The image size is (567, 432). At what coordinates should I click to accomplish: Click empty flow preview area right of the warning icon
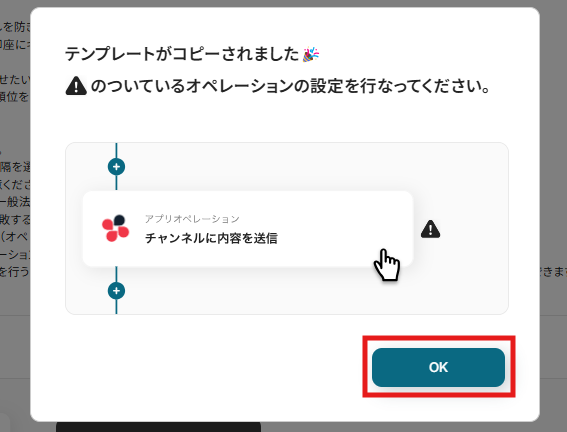[x=474, y=229]
